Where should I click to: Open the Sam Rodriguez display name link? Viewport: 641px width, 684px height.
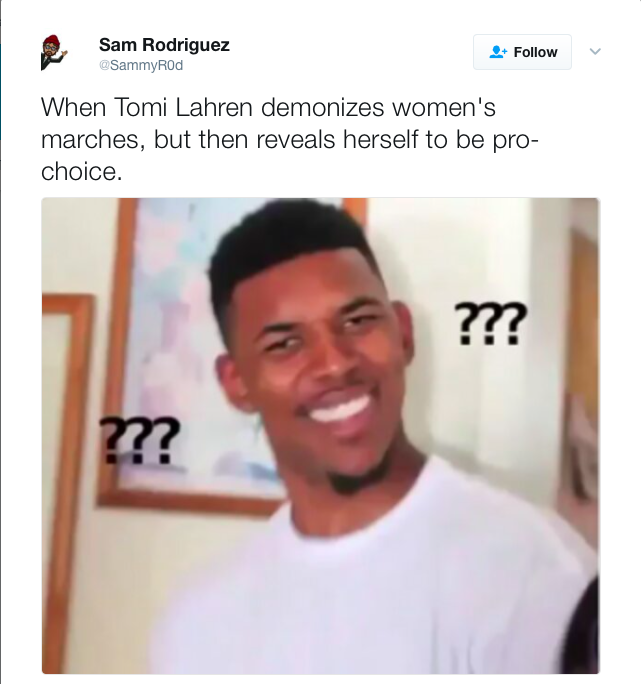[x=164, y=44]
